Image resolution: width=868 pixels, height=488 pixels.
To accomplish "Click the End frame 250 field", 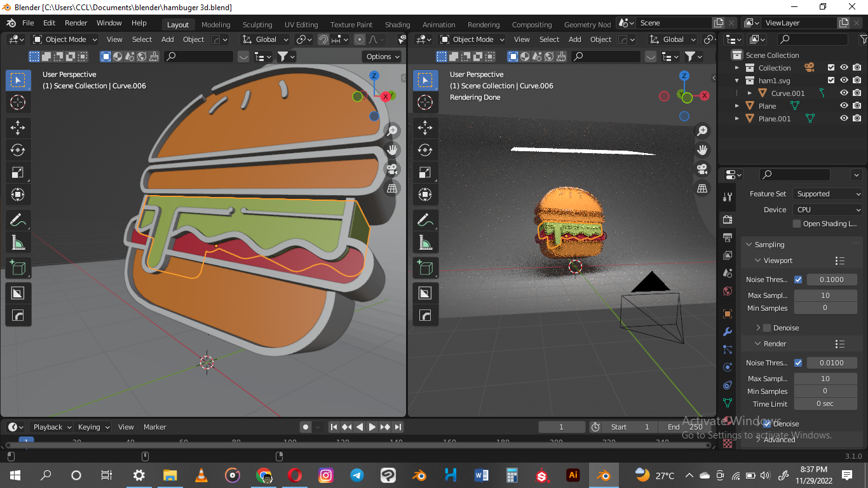I will click(x=685, y=427).
